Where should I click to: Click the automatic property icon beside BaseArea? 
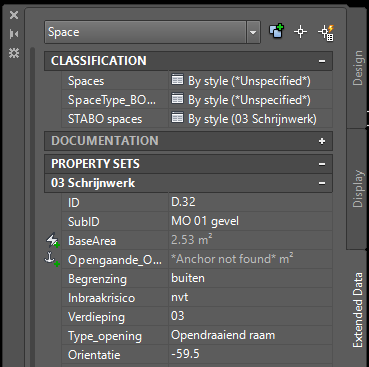pos(53,241)
